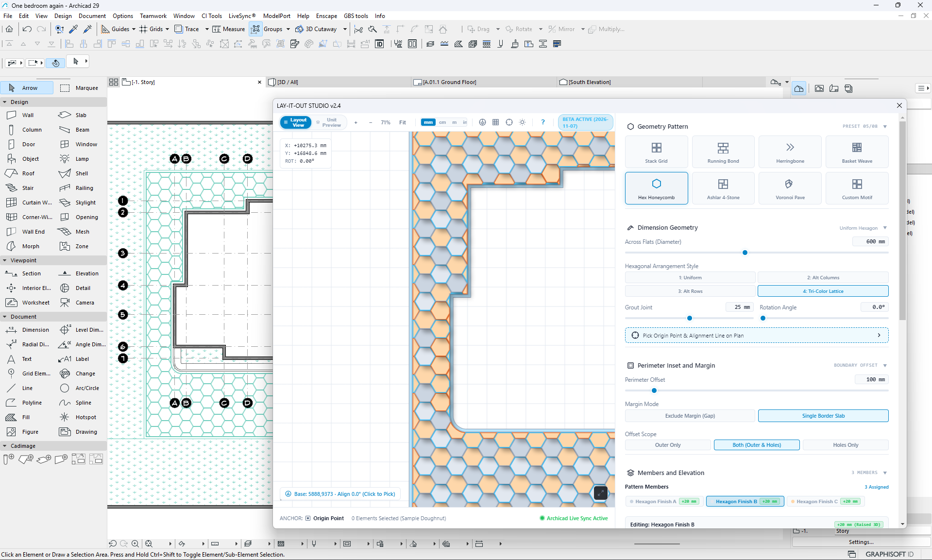The width and height of the screenshot is (932, 560).
Task: Select 3: Alt Rows arrangement
Action: (x=690, y=291)
